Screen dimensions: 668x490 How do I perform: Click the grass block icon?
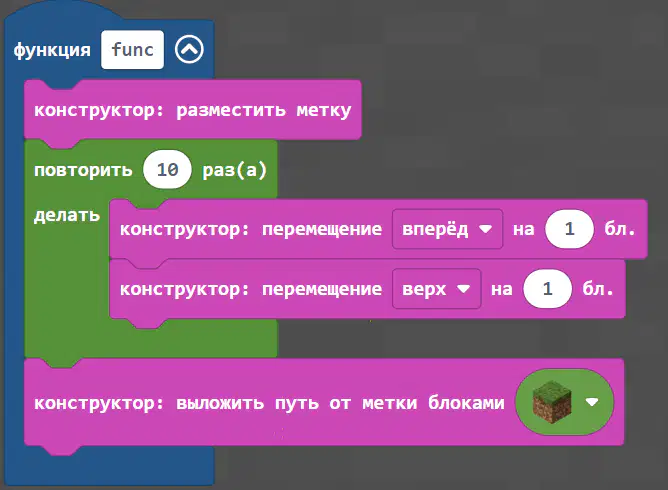tap(552, 402)
